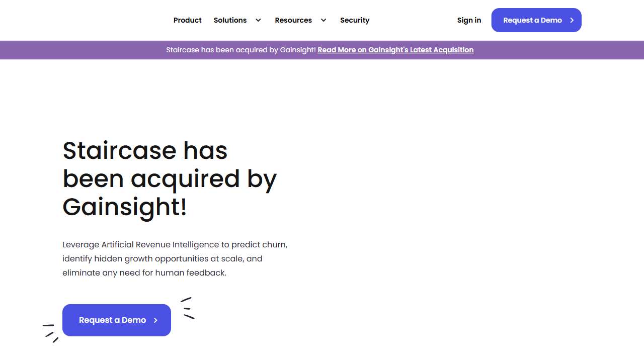
Task: Click the Solutions navigation label
Action: pos(230,20)
